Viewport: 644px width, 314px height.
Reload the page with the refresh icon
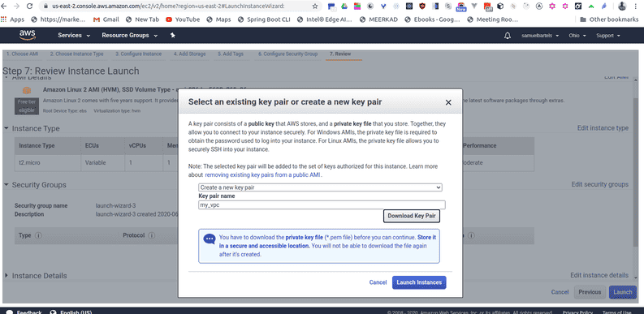click(29, 6)
